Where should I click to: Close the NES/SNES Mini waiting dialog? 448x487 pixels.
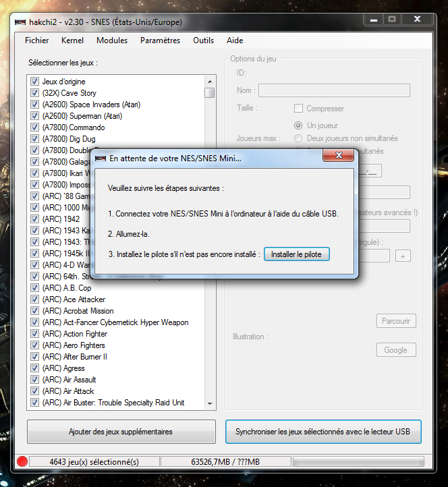coord(338,155)
